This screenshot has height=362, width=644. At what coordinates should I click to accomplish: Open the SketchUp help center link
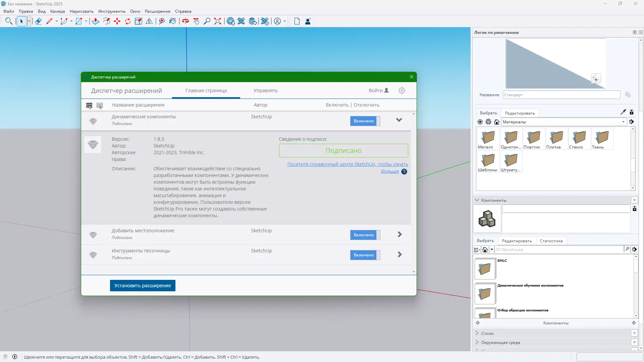pos(347,164)
